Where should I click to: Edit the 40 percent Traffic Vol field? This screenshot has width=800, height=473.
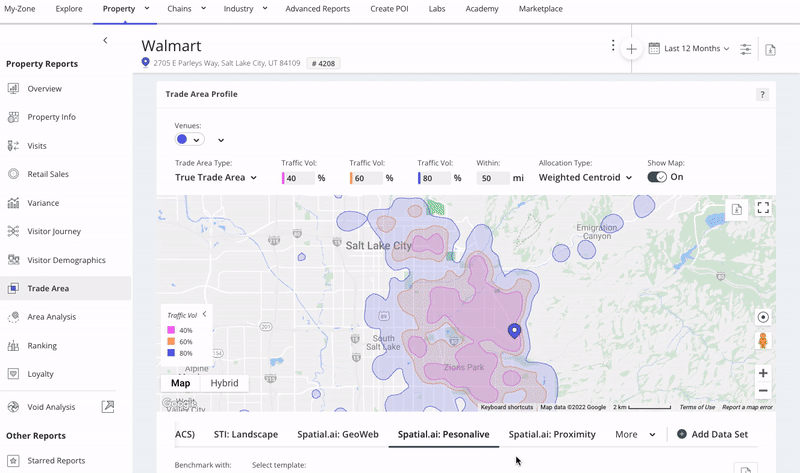[x=299, y=178]
